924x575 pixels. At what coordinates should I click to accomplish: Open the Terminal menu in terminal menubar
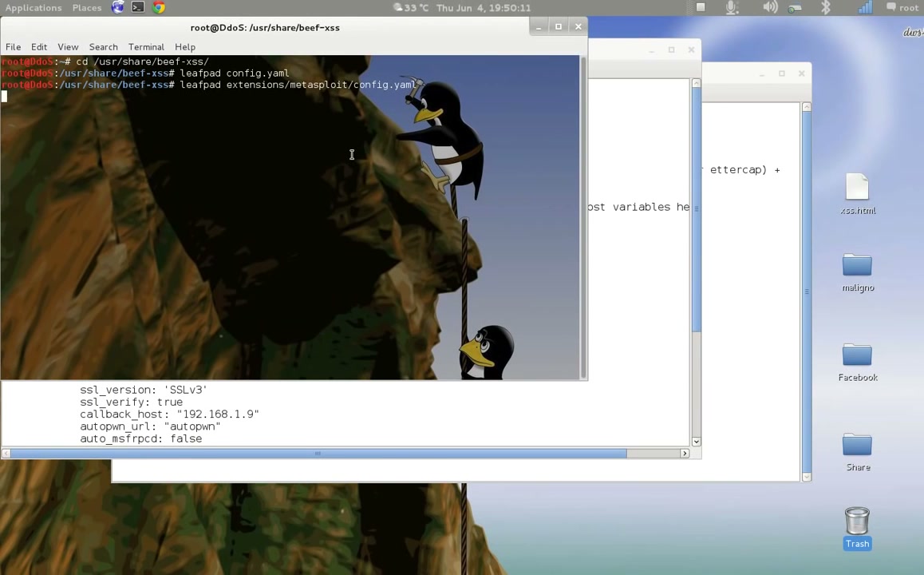(x=146, y=46)
